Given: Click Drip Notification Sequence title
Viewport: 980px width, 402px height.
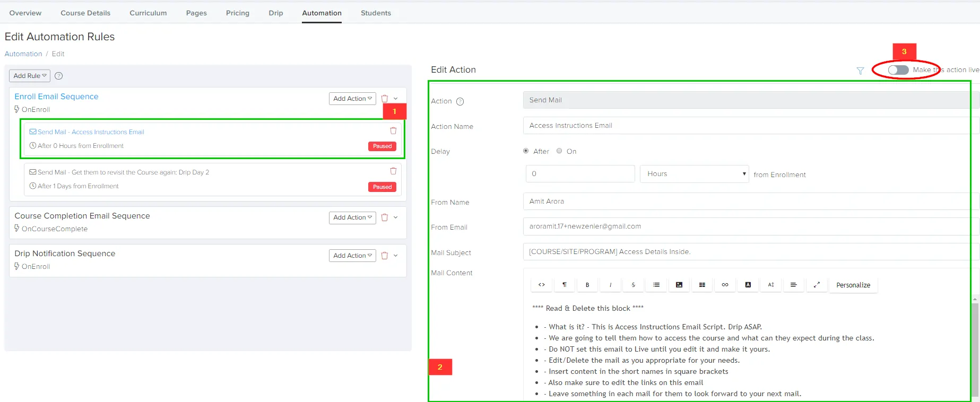Looking at the screenshot, I should coord(65,254).
